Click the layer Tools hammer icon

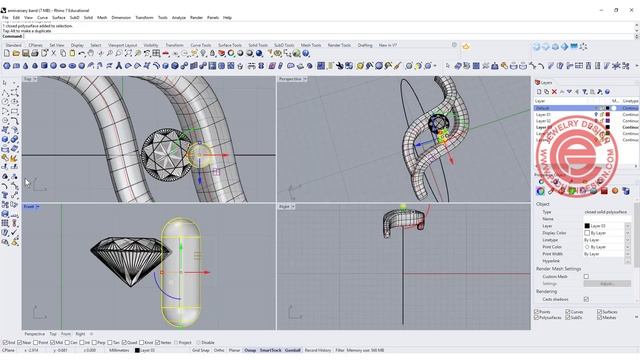pos(600,92)
